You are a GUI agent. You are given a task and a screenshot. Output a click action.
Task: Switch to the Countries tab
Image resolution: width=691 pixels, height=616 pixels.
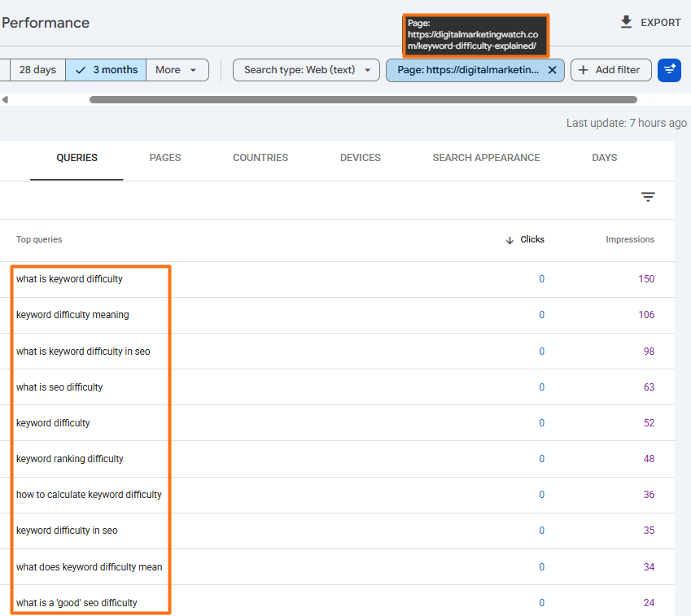pyautogui.click(x=260, y=158)
